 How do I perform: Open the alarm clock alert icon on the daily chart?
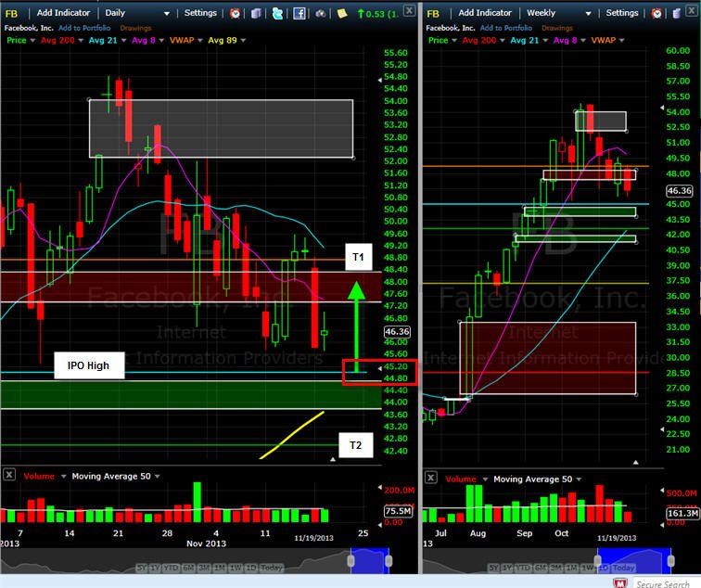point(235,13)
